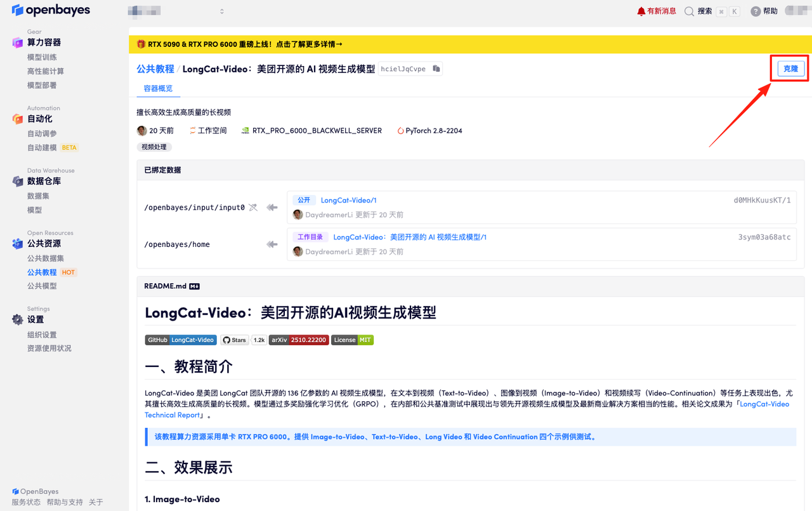Click 关于 in the footer

(x=96, y=502)
